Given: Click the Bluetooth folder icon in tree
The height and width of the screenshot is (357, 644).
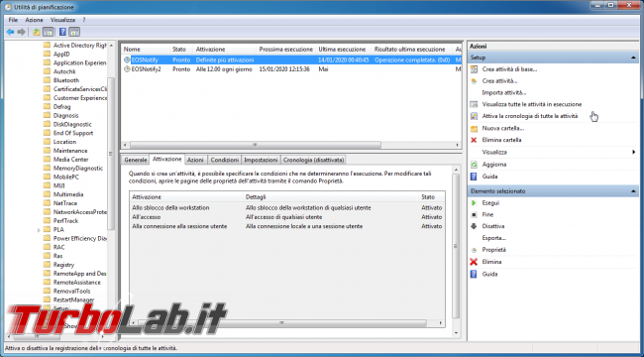Looking at the screenshot, I should 47,80.
